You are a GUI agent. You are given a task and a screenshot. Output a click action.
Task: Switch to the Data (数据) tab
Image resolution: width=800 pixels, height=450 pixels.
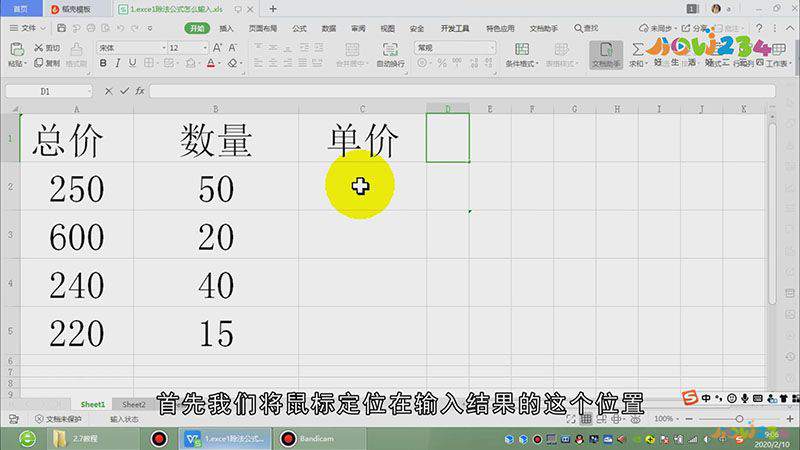click(x=329, y=28)
